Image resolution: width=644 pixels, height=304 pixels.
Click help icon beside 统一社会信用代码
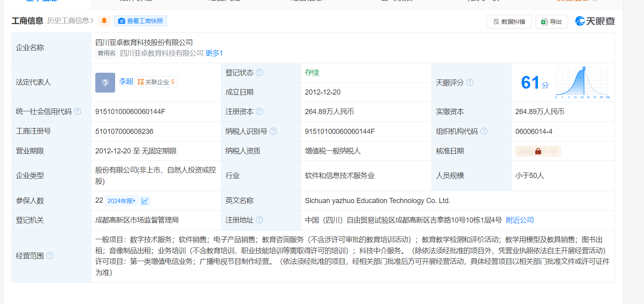[78, 111]
